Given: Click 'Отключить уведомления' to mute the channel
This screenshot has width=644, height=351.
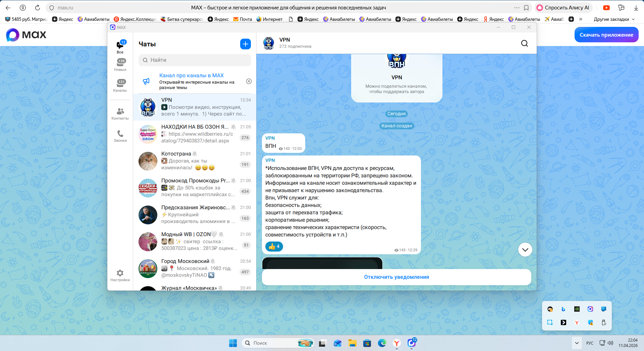Looking at the screenshot, I should (396, 277).
